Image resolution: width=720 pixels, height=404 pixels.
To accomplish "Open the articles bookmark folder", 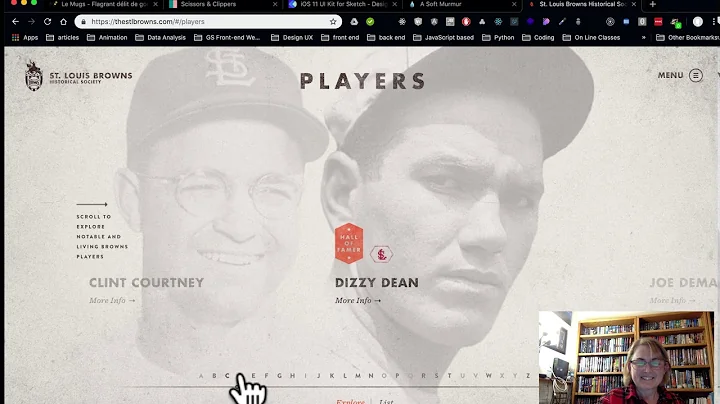I will point(63,38).
